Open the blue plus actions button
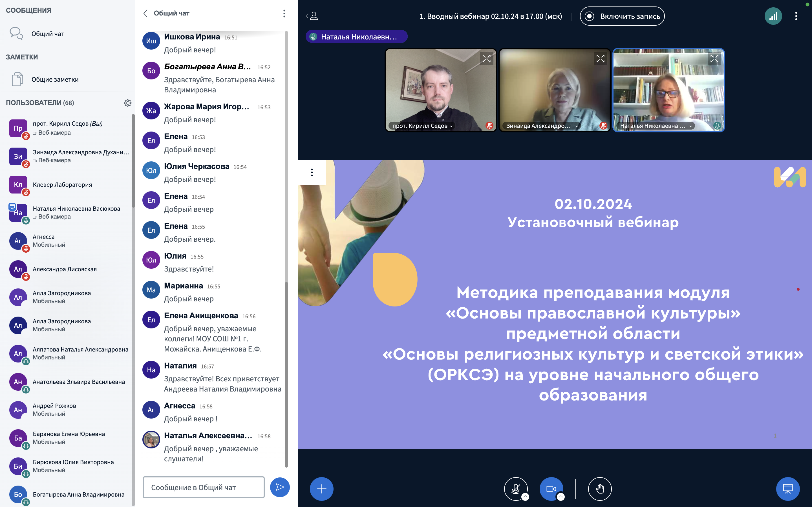 click(x=321, y=489)
